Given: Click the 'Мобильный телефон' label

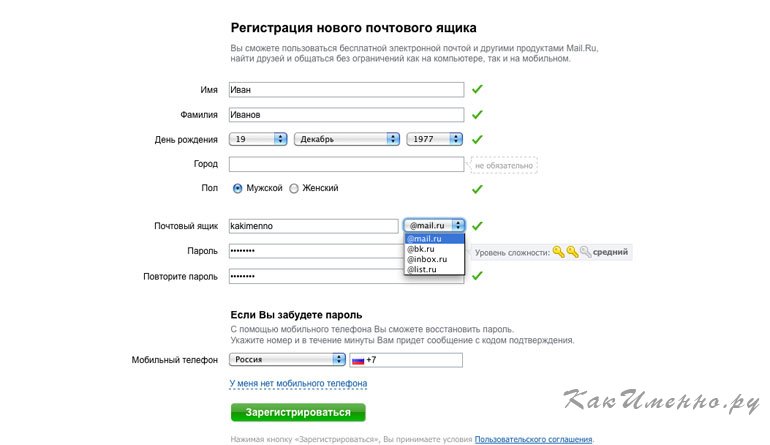Looking at the screenshot, I should (x=174, y=360).
